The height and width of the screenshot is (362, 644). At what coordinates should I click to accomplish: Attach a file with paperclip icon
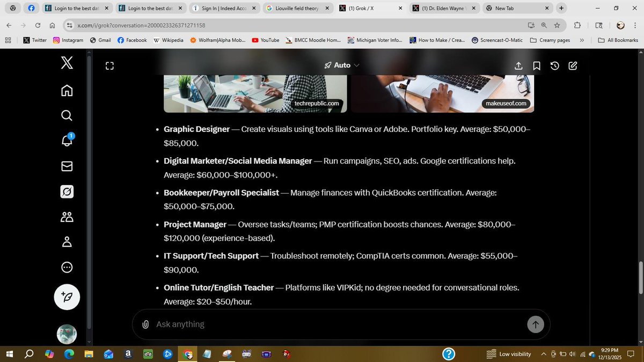(x=145, y=324)
